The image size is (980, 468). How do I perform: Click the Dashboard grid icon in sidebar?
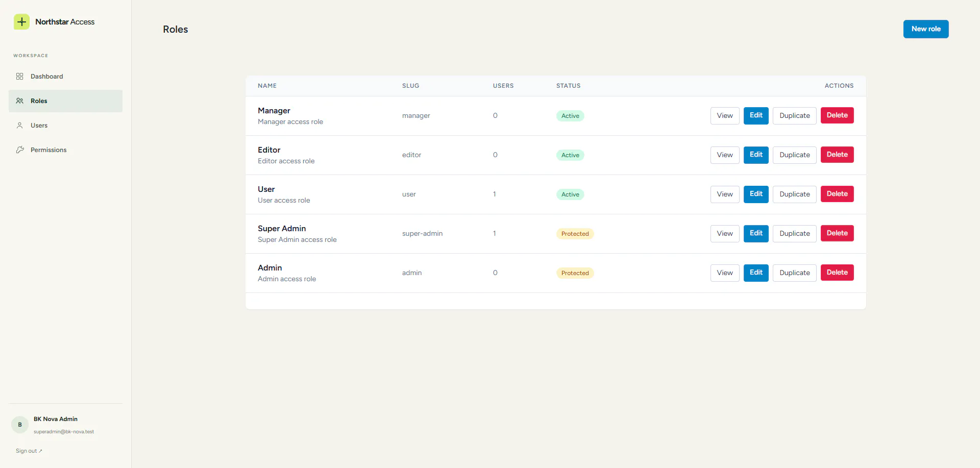click(x=20, y=77)
